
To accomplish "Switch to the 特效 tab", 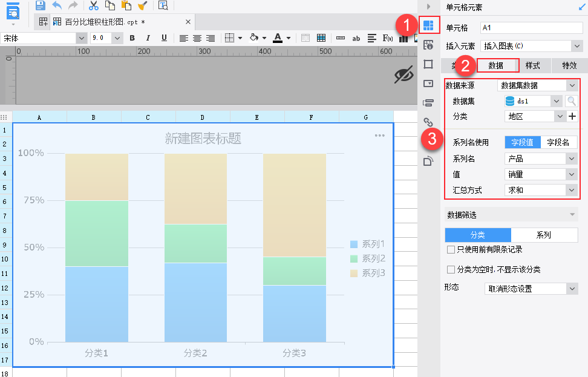I will 569,65.
